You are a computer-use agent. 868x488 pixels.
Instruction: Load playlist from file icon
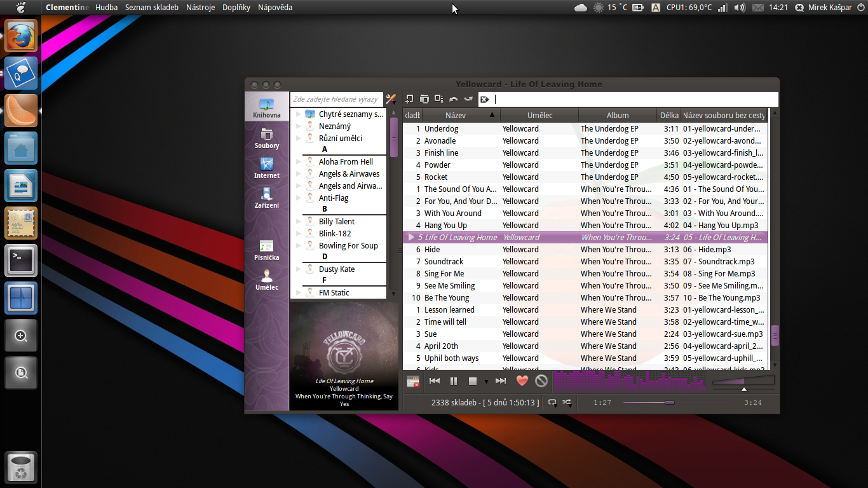coord(424,99)
